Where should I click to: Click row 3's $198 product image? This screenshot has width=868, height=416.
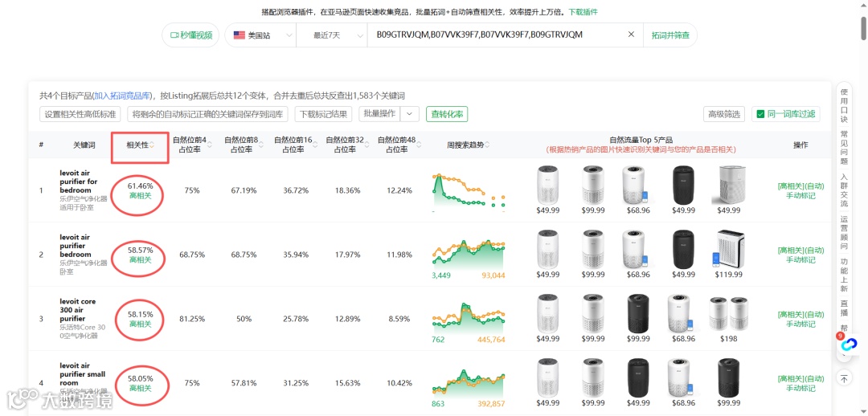tap(728, 314)
